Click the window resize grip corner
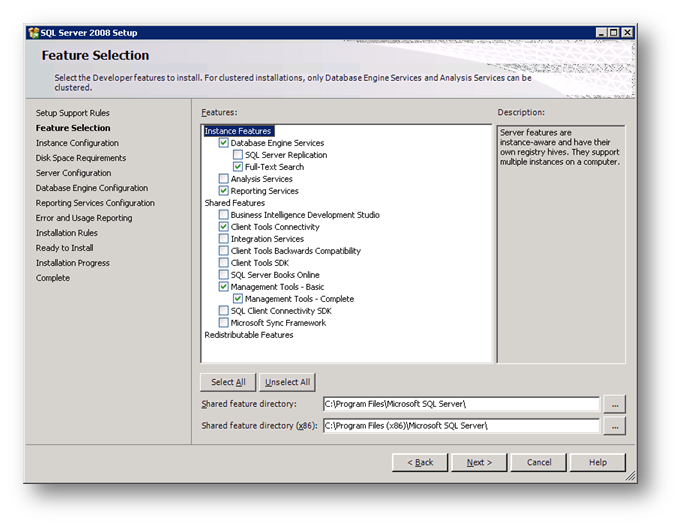The image size is (681, 527). tap(630, 476)
